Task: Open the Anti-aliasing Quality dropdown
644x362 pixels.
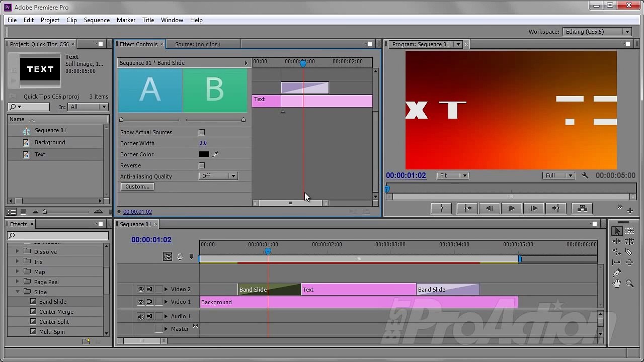Action: pos(218,176)
